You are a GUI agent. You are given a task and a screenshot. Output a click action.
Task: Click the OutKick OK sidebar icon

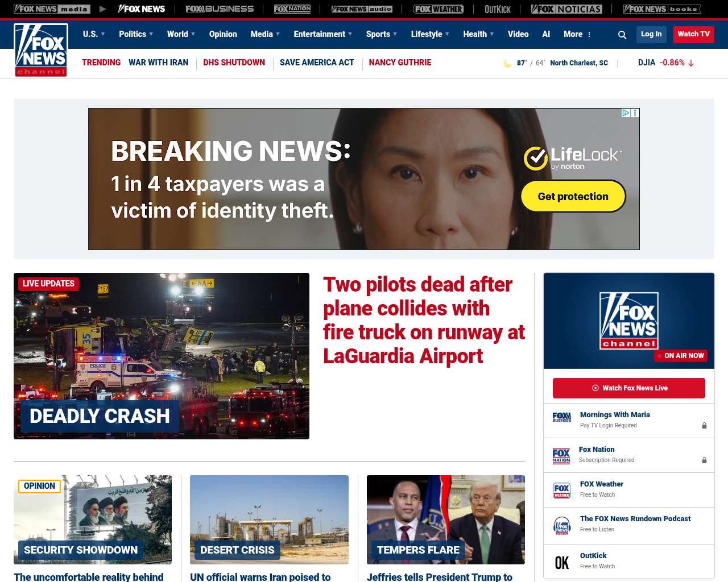point(561,563)
